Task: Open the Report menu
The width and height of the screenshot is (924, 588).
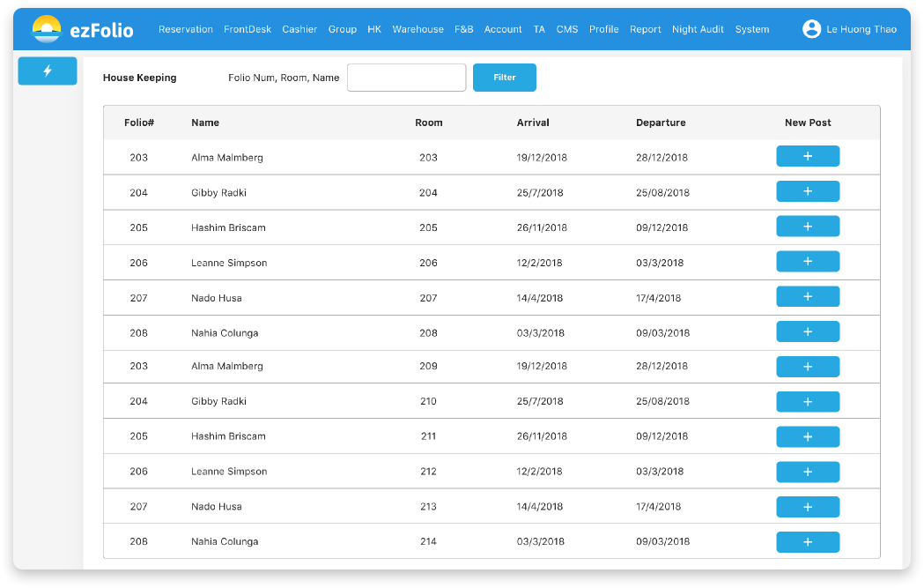Action: (645, 29)
